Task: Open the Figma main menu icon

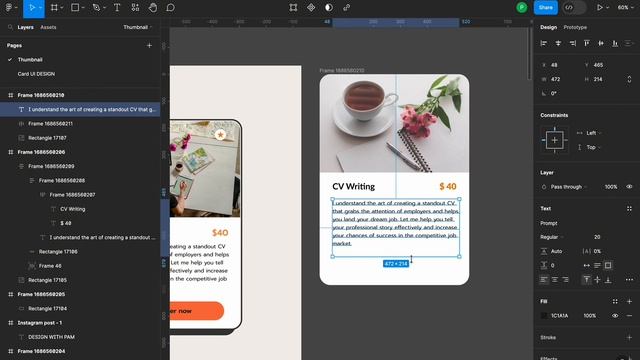Action: click(x=9, y=7)
